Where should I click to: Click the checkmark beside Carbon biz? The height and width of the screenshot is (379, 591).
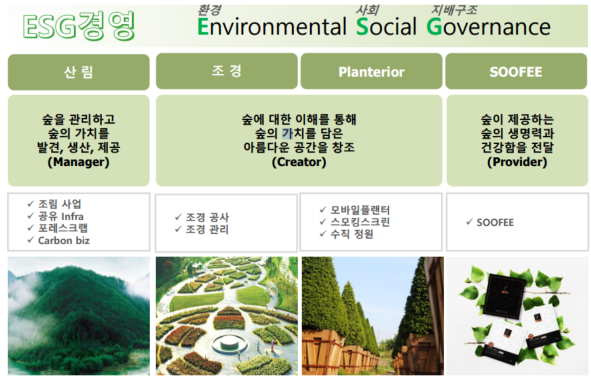[x=31, y=240]
